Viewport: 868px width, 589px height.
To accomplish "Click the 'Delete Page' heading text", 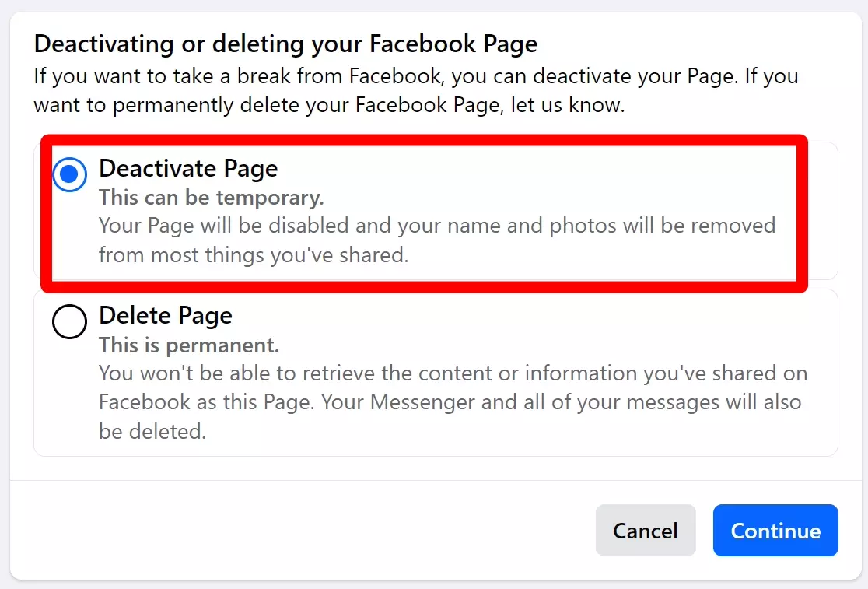I will (165, 316).
